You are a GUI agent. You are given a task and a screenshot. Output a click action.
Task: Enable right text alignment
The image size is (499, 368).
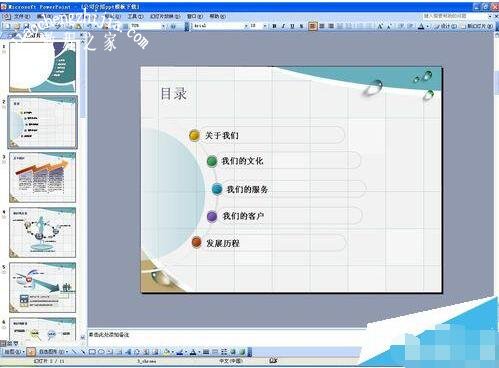click(x=331, y=26)
